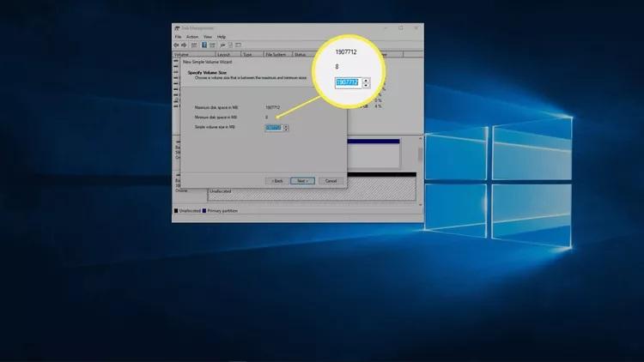Click the File System column header
Viewport: 644px width, 362px height.
coord(277,53)
